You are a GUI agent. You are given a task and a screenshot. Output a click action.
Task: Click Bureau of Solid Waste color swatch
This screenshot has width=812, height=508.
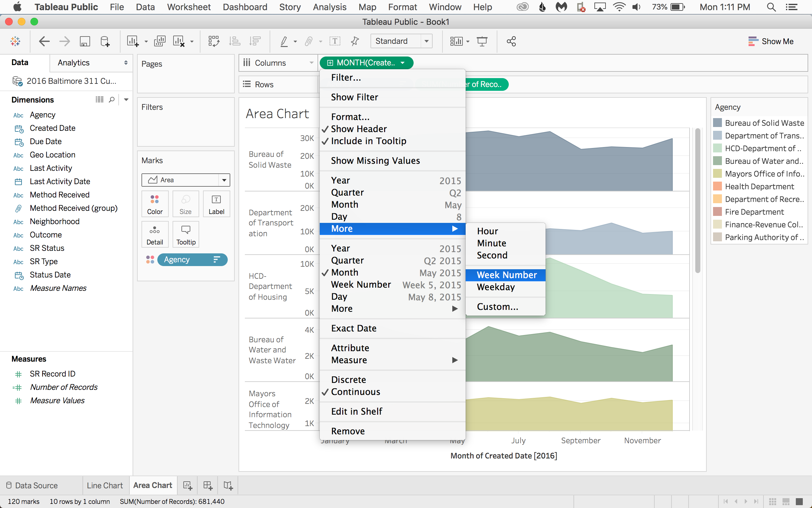coord(717,123)
